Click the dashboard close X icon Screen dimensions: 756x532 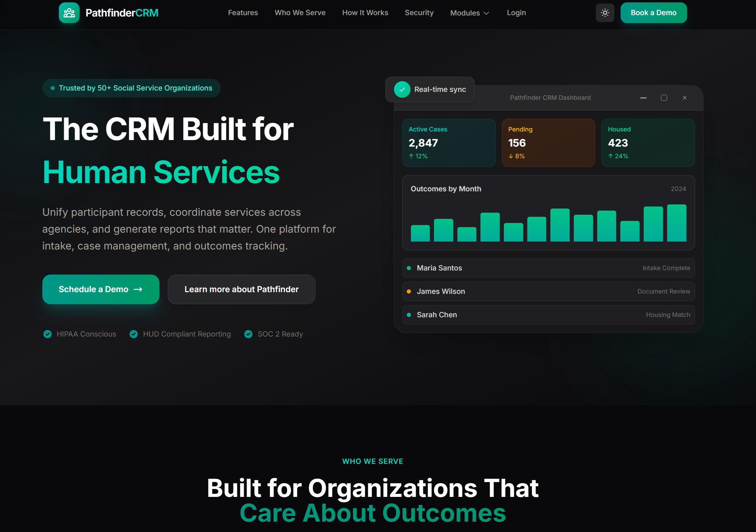(684, 98)
